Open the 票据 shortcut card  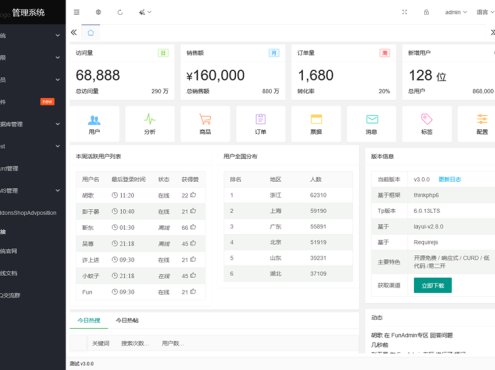(x=316, y=124)
